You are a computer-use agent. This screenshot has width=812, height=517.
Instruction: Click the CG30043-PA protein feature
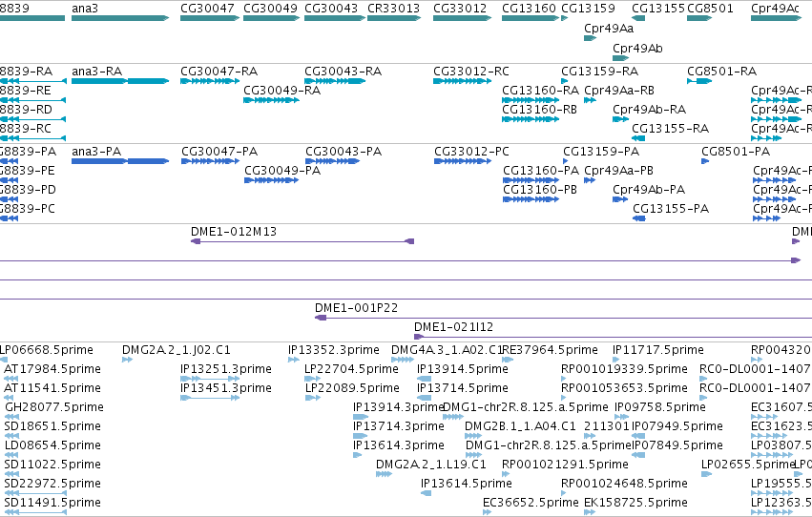click(x=332, y=161)
